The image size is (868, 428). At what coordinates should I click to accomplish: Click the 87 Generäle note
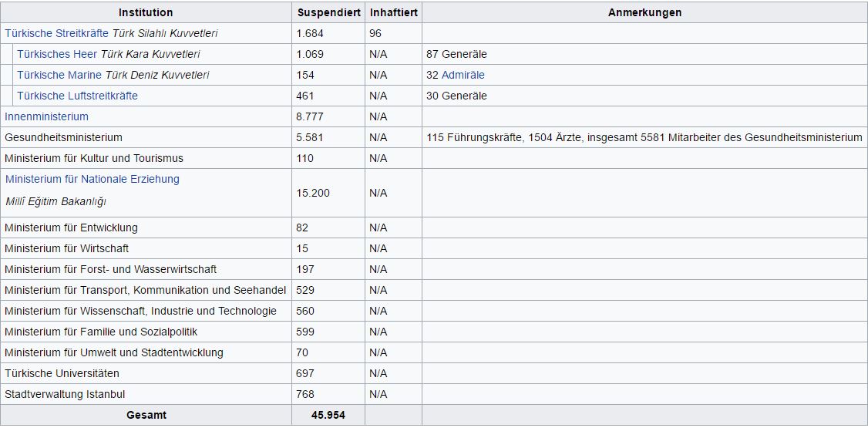pyautogui.click(x=456, y=54)
